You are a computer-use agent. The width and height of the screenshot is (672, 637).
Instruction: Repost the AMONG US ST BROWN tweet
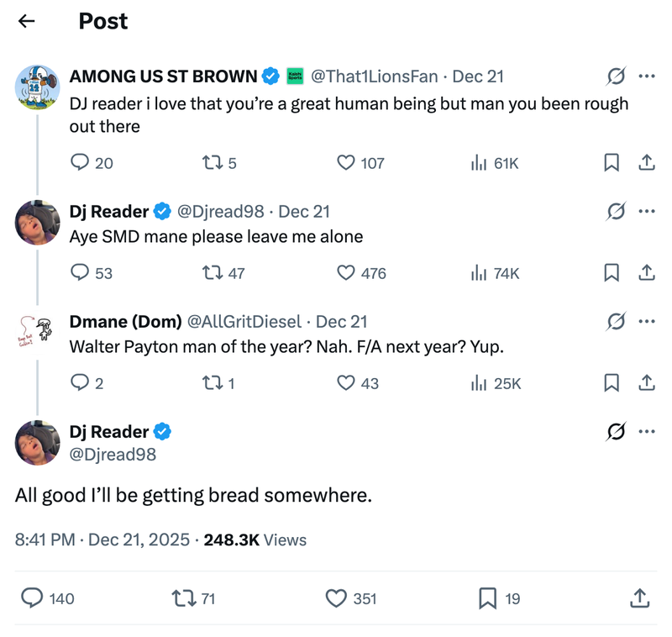[213, 163]
